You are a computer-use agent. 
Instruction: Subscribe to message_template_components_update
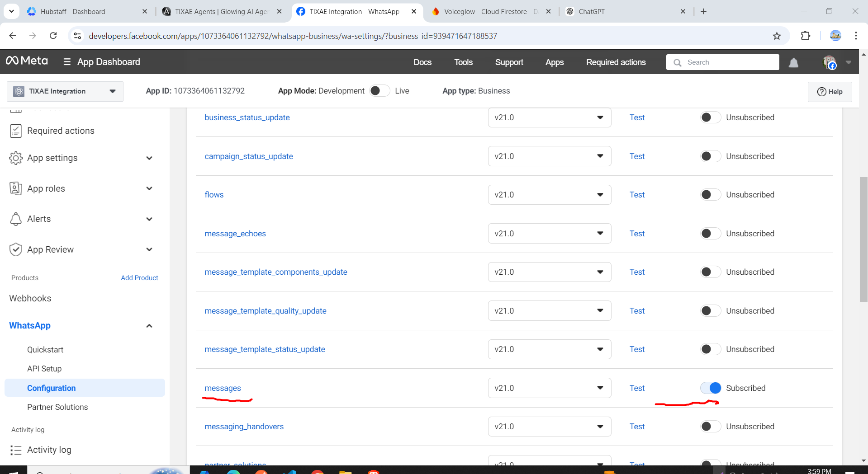tap(710, 272)
